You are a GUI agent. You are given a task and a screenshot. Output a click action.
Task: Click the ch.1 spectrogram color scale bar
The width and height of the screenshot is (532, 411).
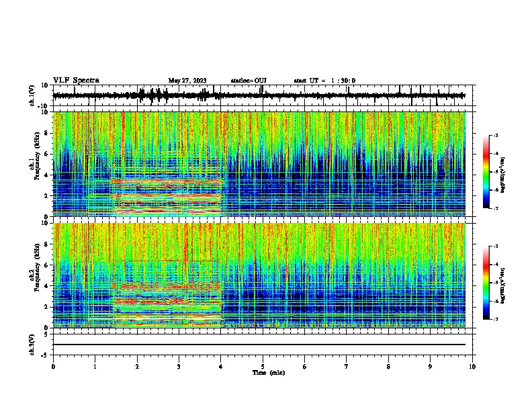coord(486,172)
